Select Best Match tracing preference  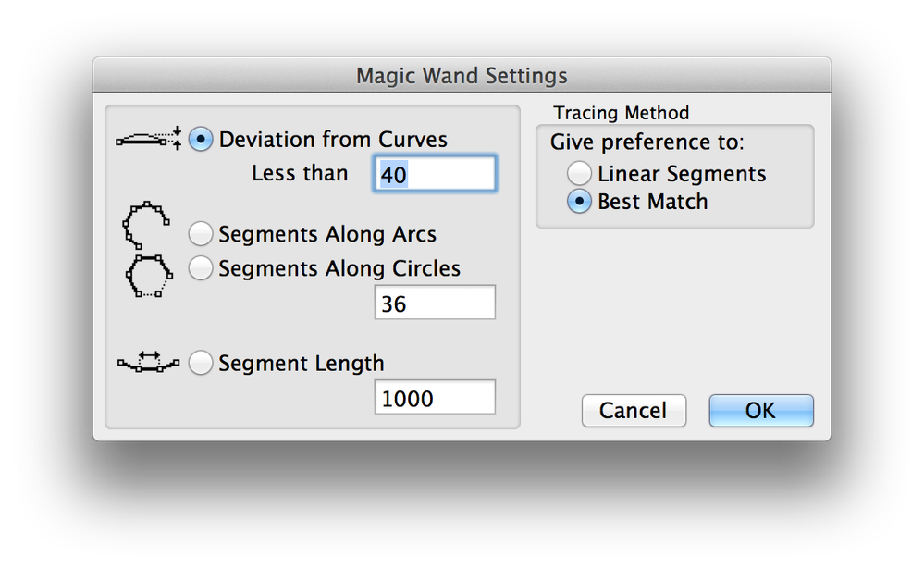point(580,202)
